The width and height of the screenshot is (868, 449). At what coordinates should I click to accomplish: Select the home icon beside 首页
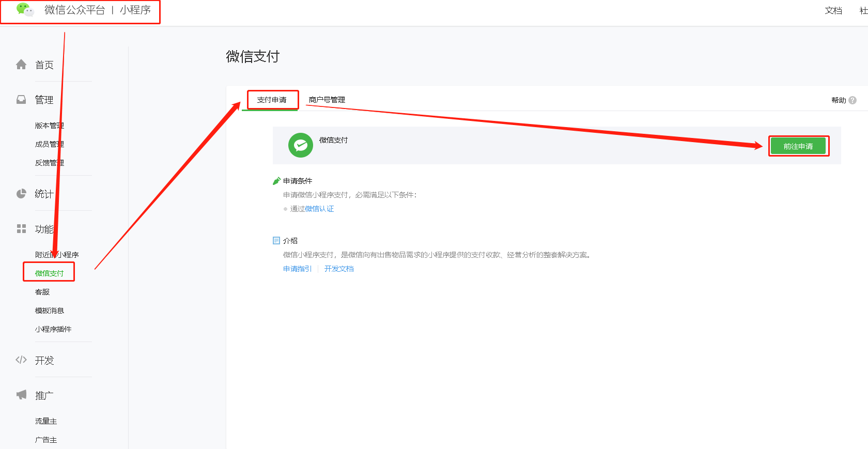(x=21, y=65)
